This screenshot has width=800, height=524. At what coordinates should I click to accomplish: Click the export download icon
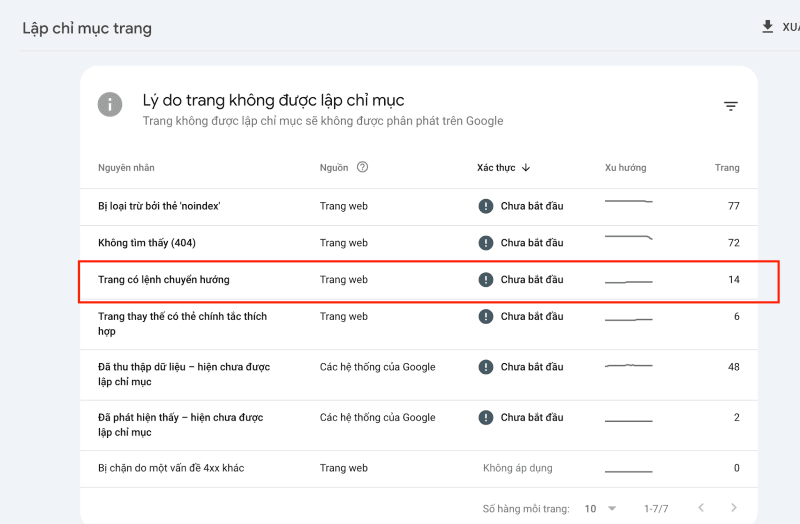(768, 27)
